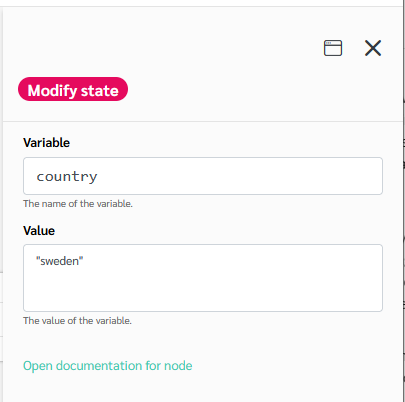Click the right edge strip beside the panel
The width and height of the screenshot is (405, 402).
click(x=404, y=200)
